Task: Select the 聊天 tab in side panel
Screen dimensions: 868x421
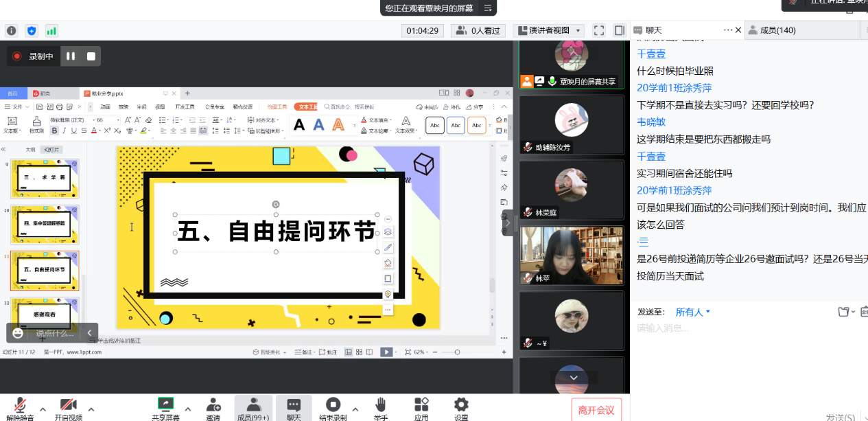Action: (654, 30)
